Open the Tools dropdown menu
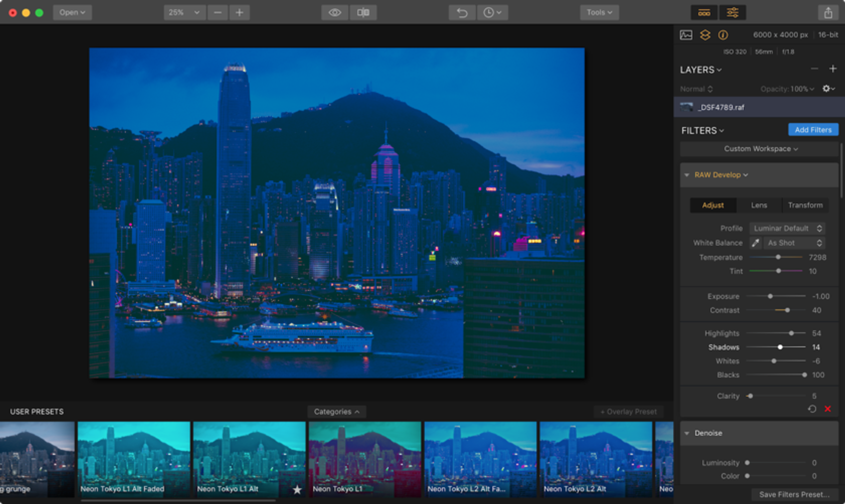 (599, 13)
